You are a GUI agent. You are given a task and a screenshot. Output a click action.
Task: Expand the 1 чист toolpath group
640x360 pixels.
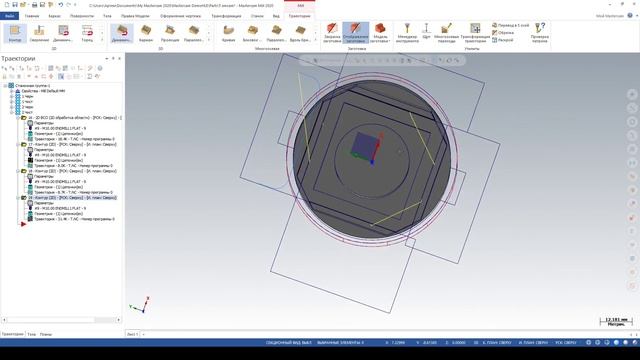[x=12, y=102]
